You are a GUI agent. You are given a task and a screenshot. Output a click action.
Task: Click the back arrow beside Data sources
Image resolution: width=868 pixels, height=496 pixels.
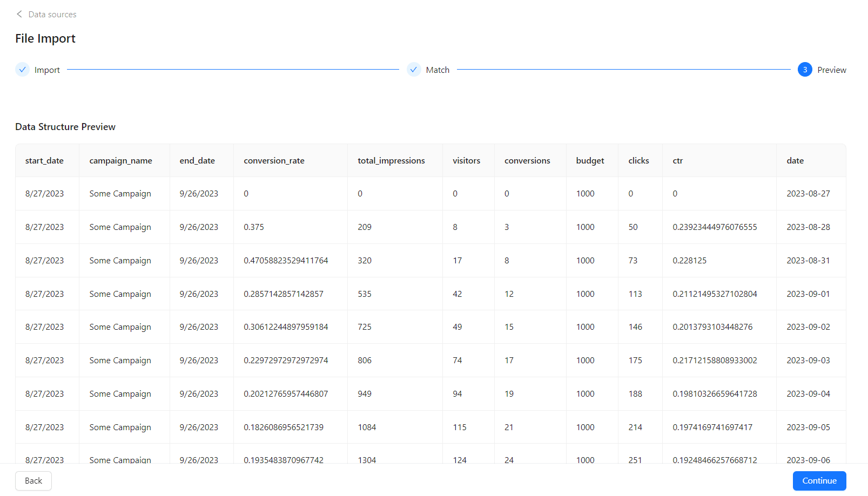(x=19, y=14)
